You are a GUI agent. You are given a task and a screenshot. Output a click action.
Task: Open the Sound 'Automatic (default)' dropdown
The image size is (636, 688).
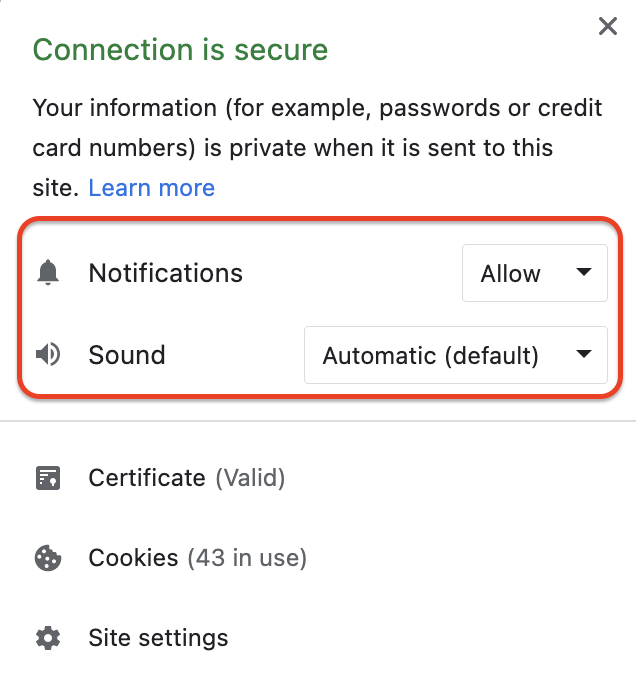point(456,355)
